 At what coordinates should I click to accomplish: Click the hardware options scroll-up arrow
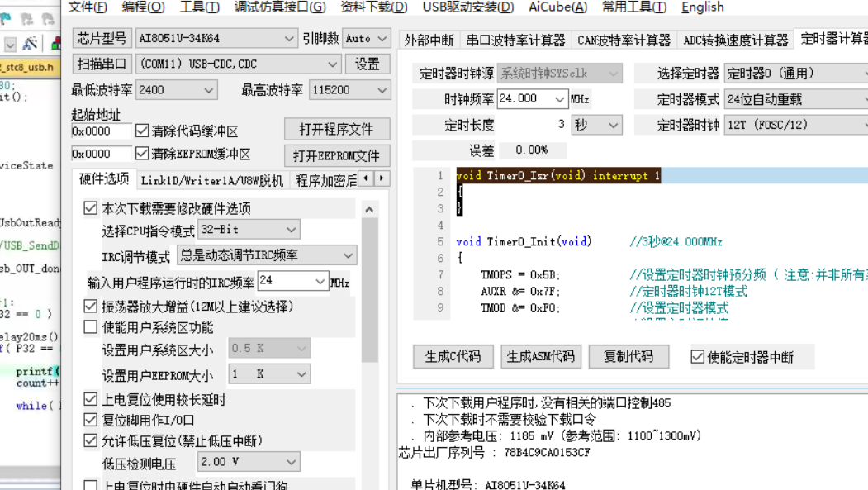tap(369, 209)
